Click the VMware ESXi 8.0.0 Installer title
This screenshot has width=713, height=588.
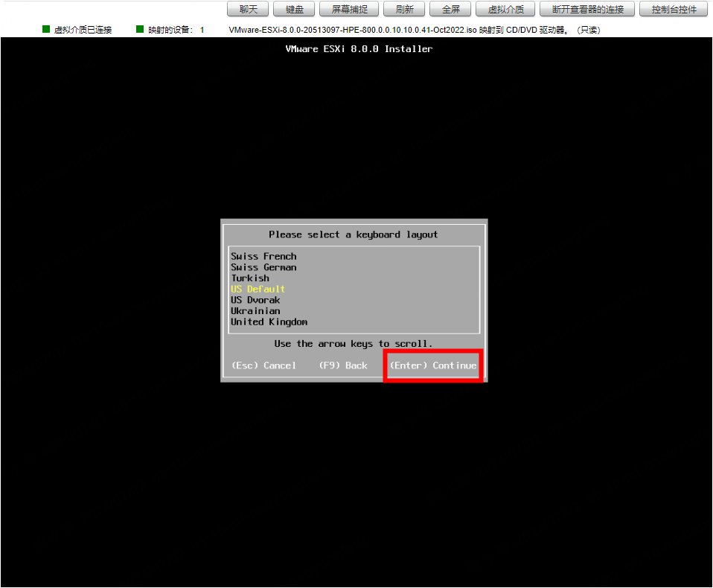click(359, 49)
